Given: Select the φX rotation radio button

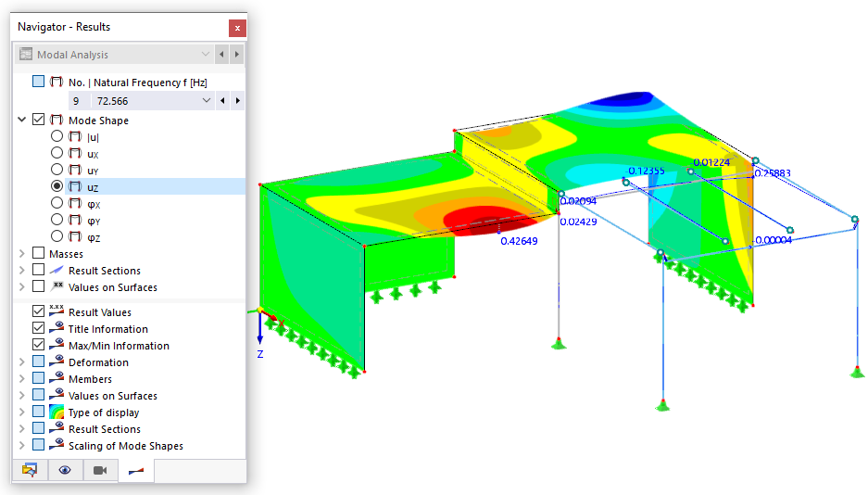Looking at the screenshot, I should pos(57,203).
